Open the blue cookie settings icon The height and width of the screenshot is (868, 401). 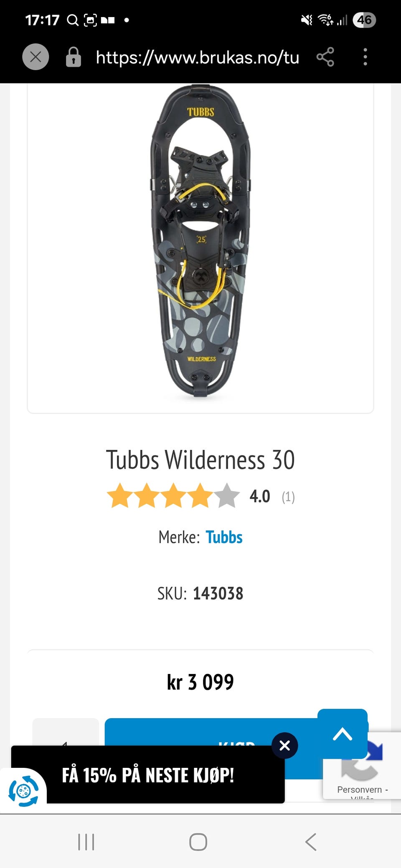point(23,790)
